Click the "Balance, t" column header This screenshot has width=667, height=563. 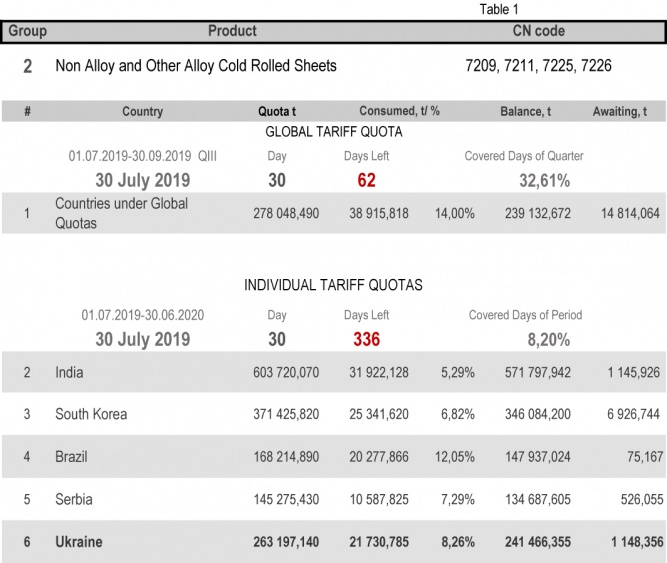pos(525,111)
